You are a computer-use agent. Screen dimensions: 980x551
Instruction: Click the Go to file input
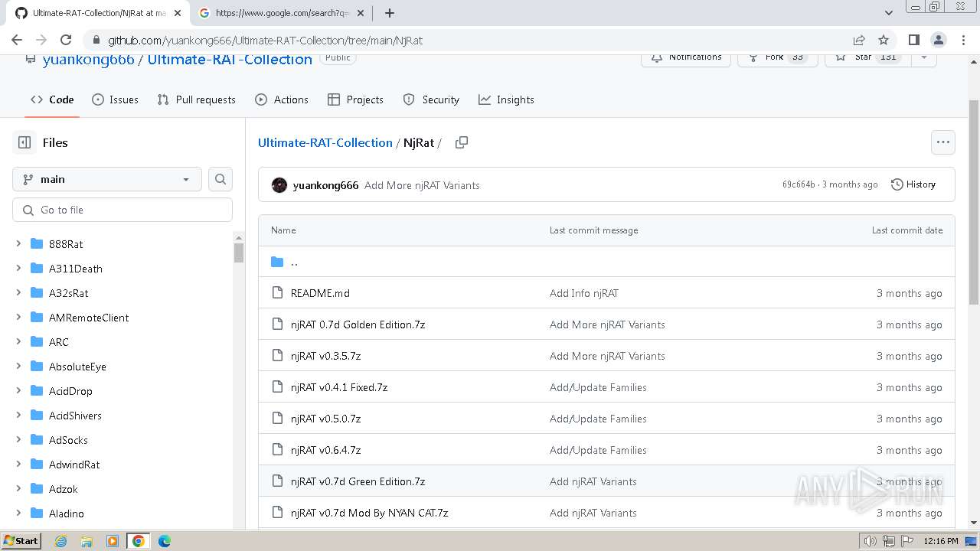pyautogui.click(x=122, y=210)
